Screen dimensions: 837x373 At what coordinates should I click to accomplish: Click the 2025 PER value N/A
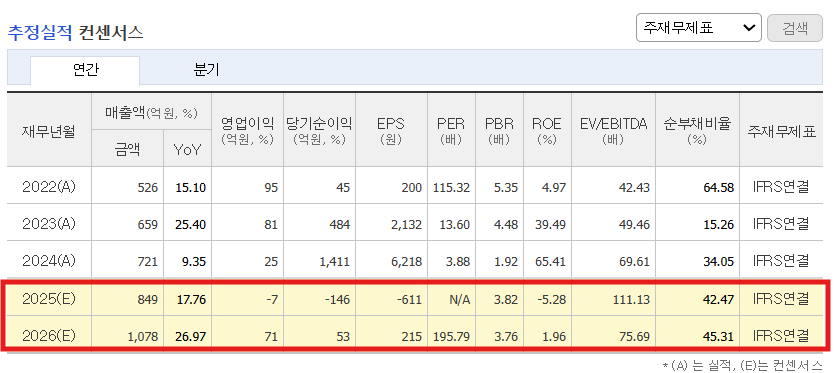point(460,300)
